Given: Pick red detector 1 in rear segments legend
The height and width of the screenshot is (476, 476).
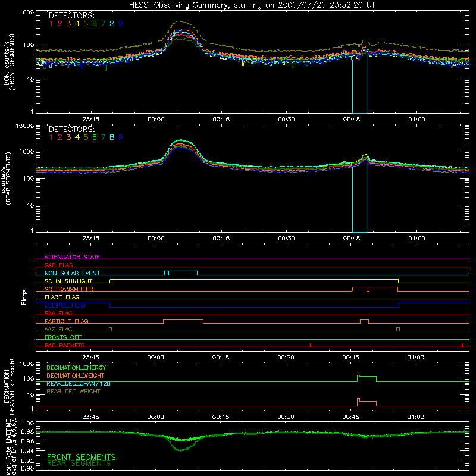Looking at the screenshot, I should coord(51,137).
